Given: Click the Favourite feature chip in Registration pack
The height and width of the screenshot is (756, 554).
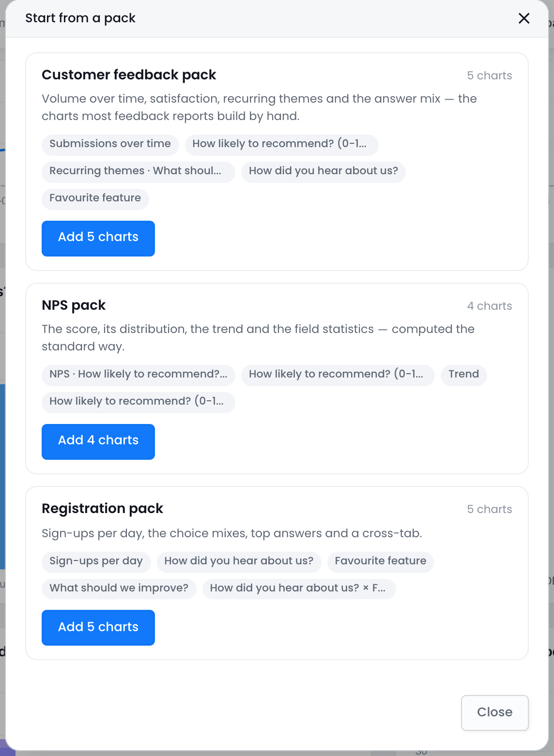Looking at the screenshot, I should [380, 561].
